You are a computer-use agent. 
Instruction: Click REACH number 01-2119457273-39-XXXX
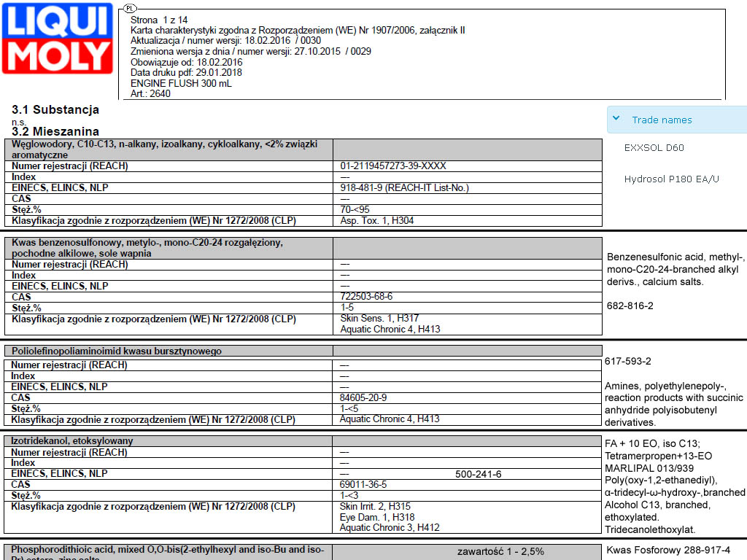pos(392,166)
